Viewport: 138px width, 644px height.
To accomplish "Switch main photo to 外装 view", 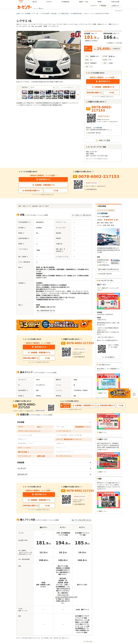I will tap(44, 76).
